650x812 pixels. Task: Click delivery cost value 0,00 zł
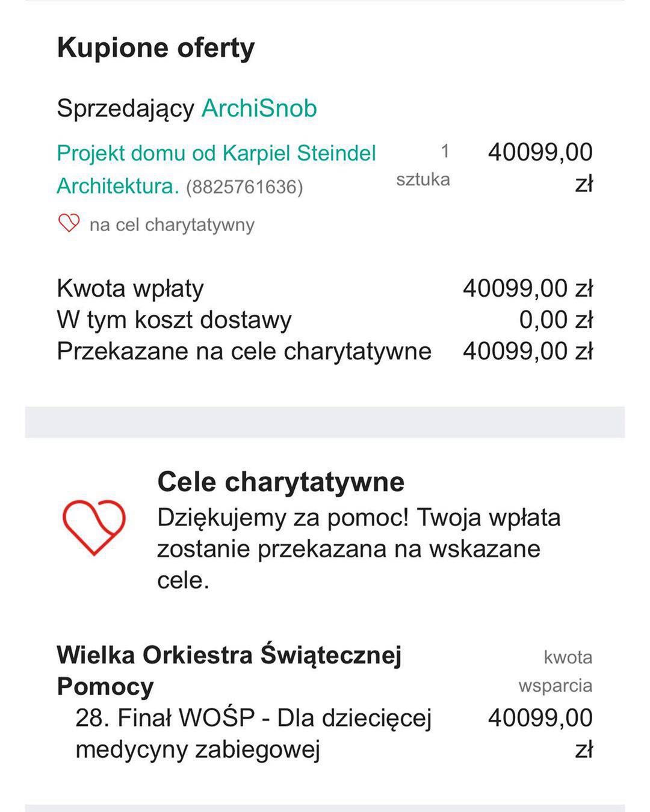coord(556,320)
